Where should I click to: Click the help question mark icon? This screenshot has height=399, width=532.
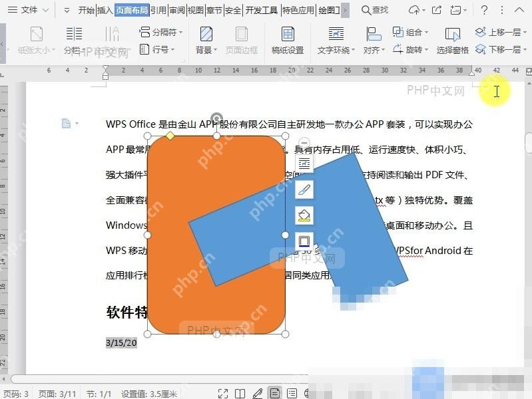[484, 10]
